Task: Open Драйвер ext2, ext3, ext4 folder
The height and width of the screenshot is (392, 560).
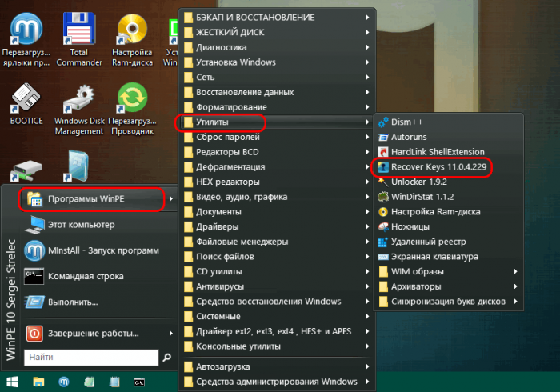Action: point(277,332)
